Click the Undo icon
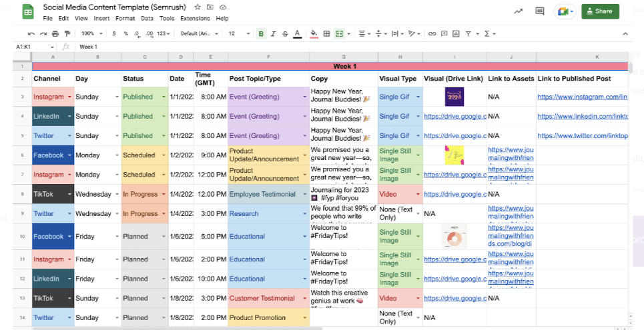644x330 pixels. (x=31, y=33)
